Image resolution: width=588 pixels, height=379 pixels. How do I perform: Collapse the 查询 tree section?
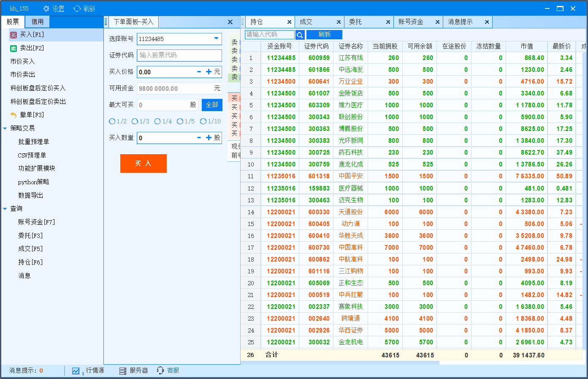coord(5,209)
